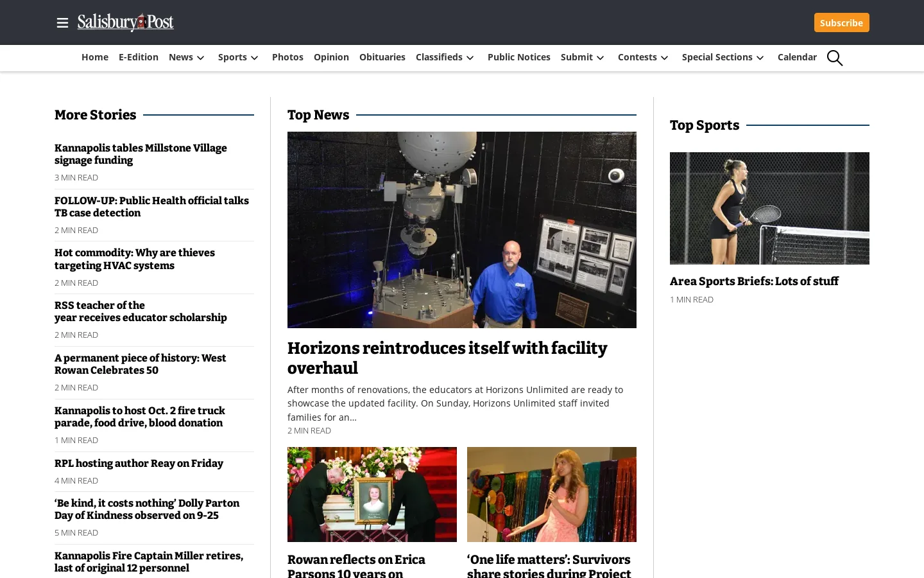
Task: Open Rowan reflects on Erica Parsons headline
Action: pyautogui.click(x=357, y=566)
